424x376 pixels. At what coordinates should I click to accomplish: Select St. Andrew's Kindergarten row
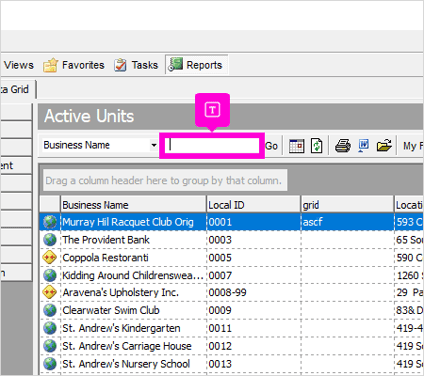tap(231, 328)
